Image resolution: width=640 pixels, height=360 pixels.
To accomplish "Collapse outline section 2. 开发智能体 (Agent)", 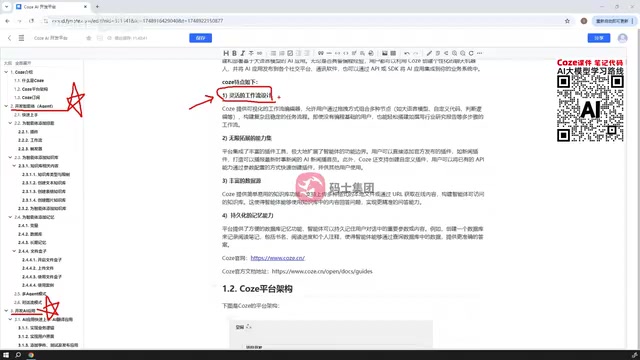I will pyautogui.click(x=6, y=106).
